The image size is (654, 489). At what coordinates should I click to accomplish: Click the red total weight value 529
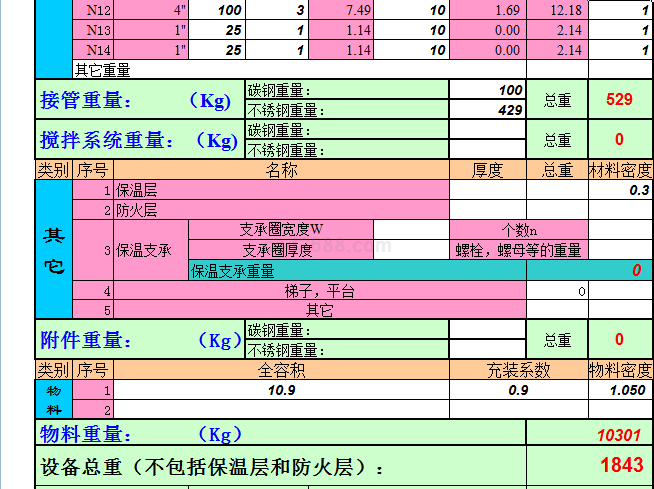tap(619, 100)
